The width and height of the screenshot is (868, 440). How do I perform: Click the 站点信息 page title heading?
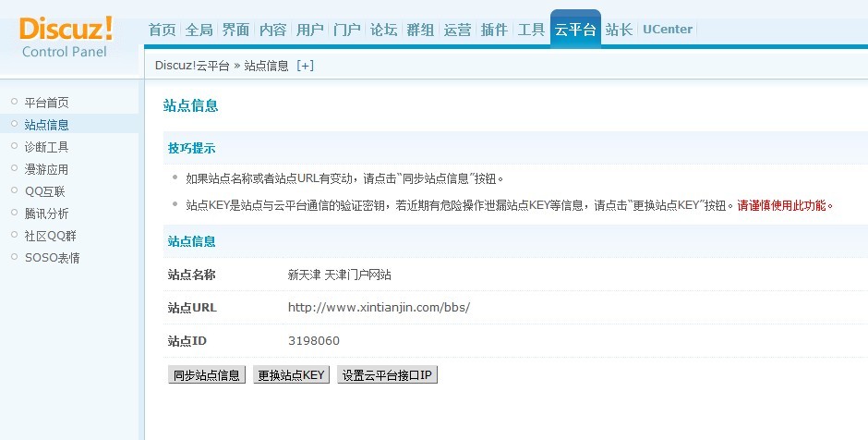coord(190,106)
